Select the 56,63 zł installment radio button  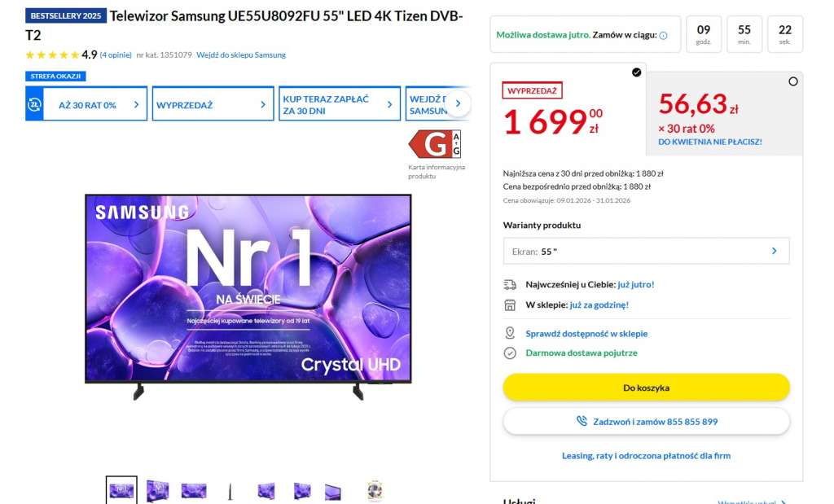pos(793,81)
